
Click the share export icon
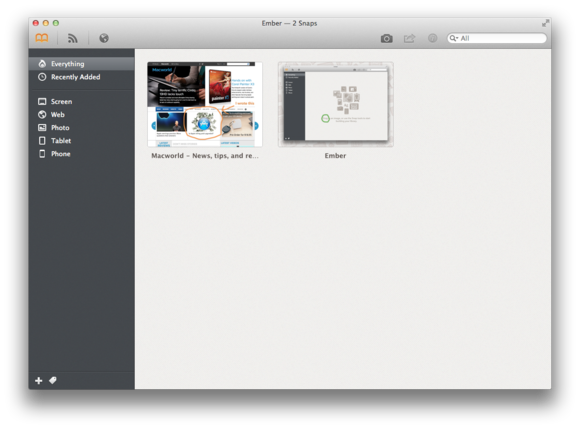pos(409,38)
